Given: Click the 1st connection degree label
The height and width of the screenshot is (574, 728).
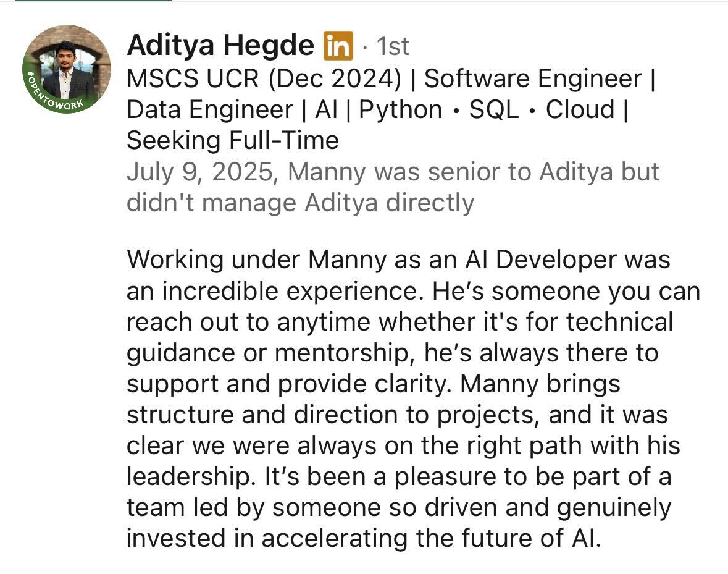Looking at the screenshot, I should point(393,46).
